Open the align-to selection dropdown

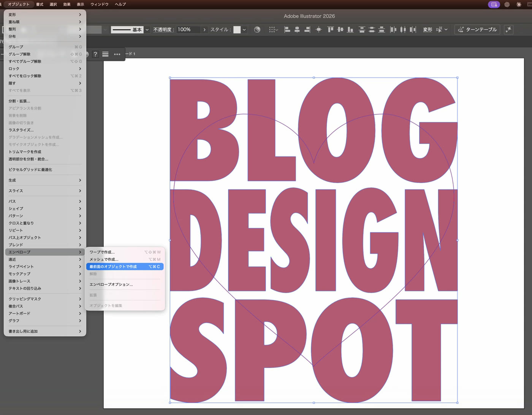click(274, 29)
